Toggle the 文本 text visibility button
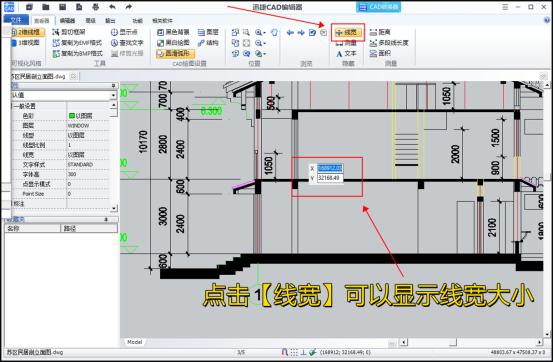554x362 pixels. pyautogui.click(x=346, y=54)
